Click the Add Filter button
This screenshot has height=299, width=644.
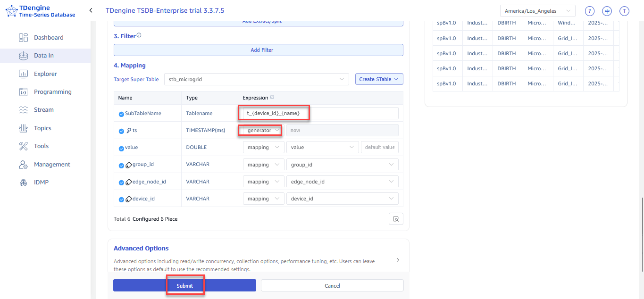point(258,50)
